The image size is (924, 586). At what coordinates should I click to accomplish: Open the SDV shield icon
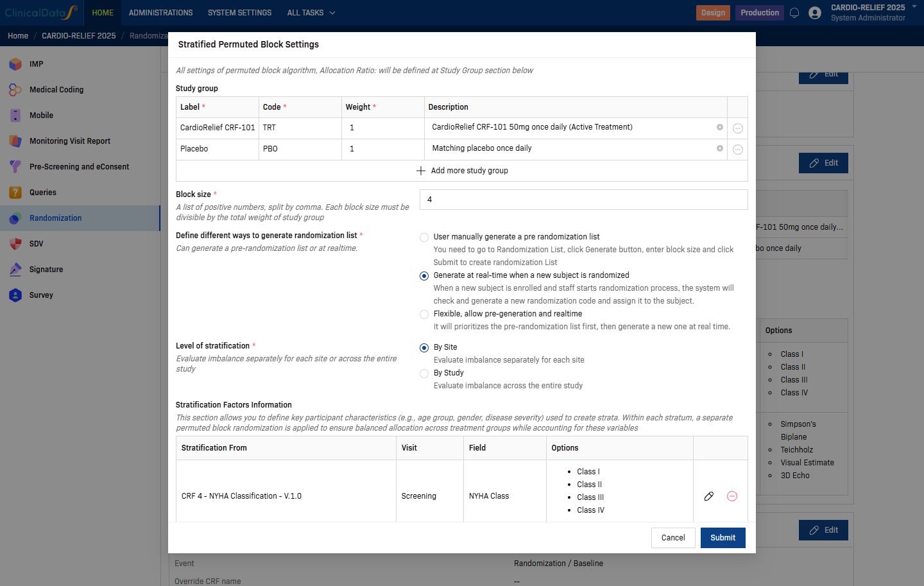(15, 244)
